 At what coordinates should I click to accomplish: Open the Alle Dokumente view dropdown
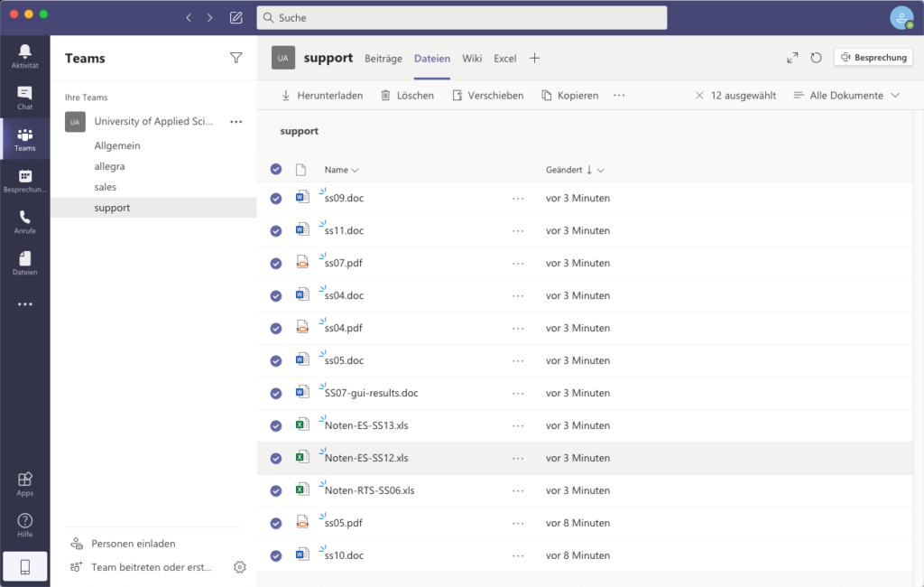845,95
